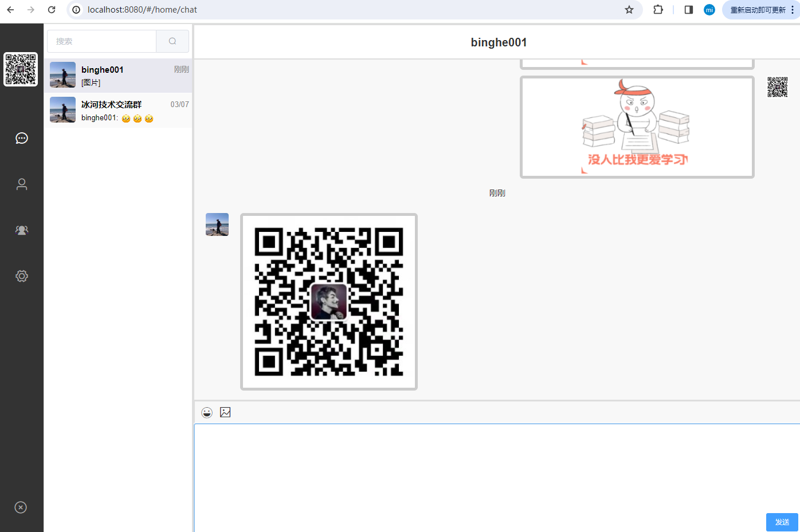Open the settings gear in sidebar

[22, 276]
